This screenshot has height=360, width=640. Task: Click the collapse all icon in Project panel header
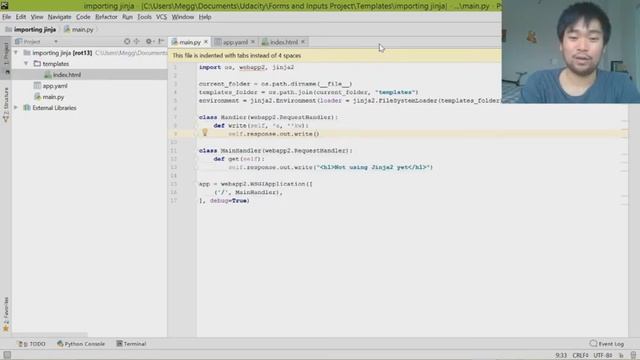(x=137, y=41)
